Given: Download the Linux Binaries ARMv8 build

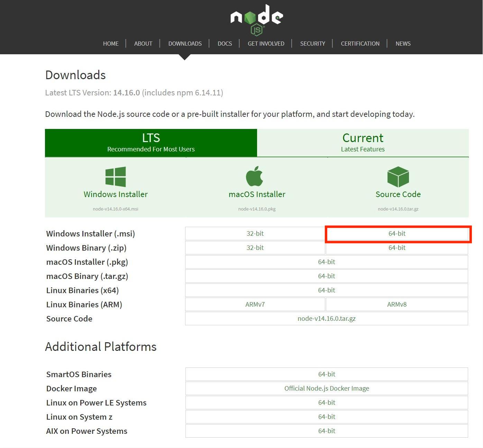Looking at the screenshot, I should [x=397, y=305].
